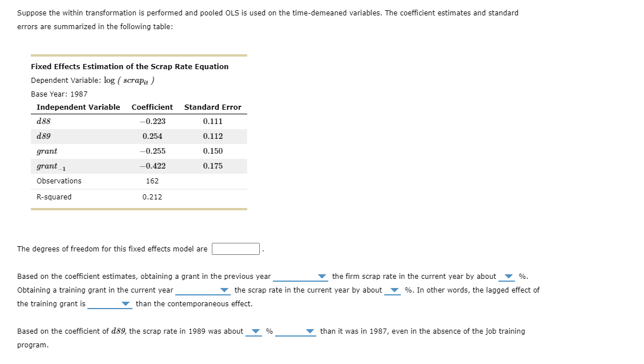Click the grant_-1 coefficient -0.422

tap(152, 166)
